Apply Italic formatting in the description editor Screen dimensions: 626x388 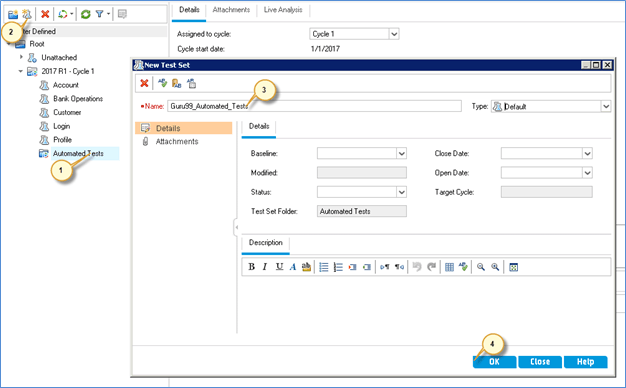264,267
